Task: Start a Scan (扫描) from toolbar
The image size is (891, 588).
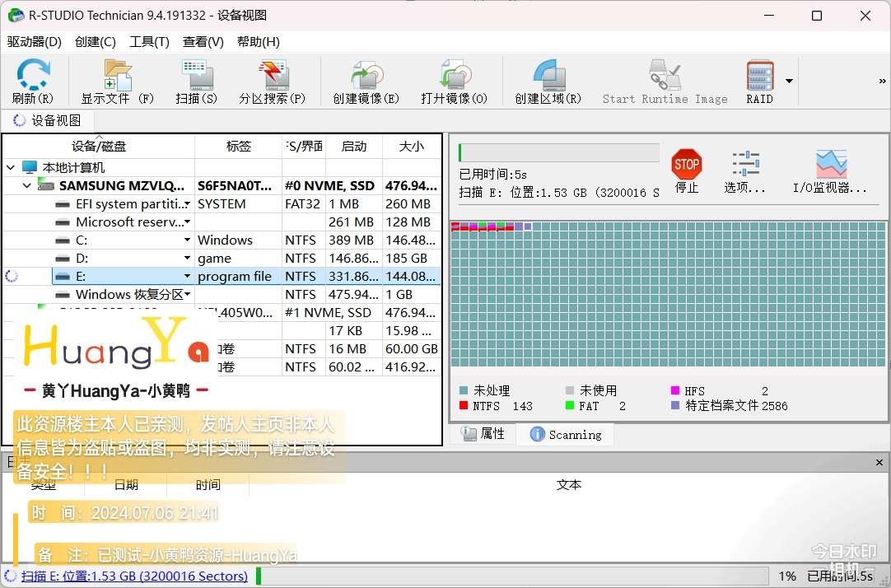Action: (197, 82)
